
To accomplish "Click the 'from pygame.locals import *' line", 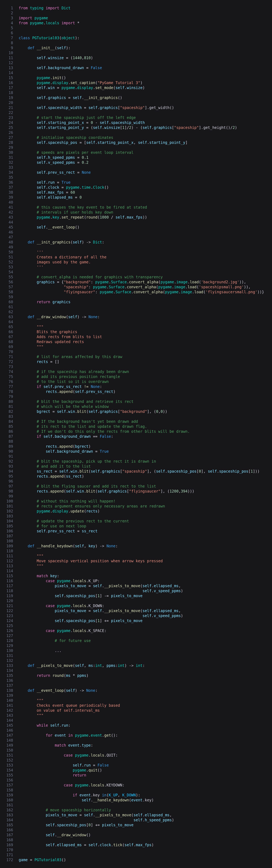I will 49,23.
